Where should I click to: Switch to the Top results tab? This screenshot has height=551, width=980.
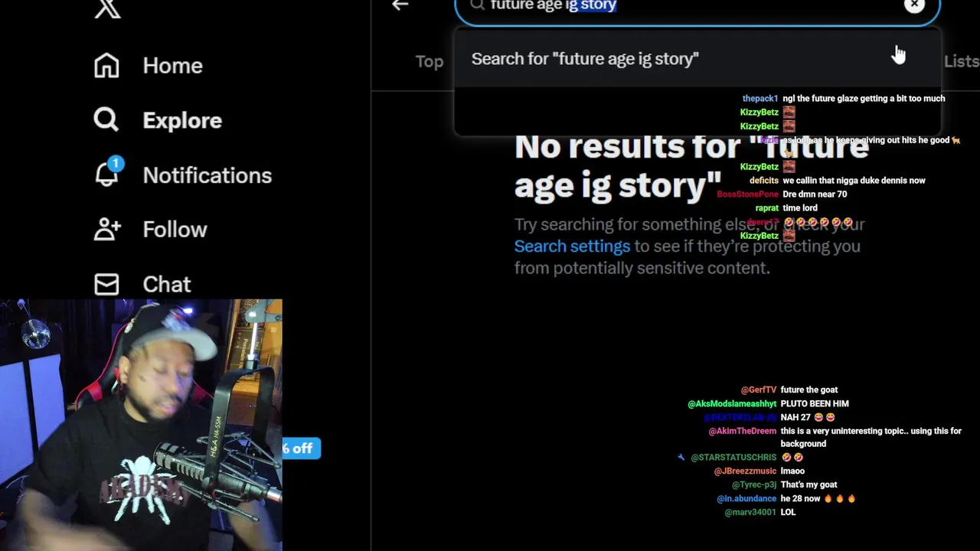click(430, 62)
